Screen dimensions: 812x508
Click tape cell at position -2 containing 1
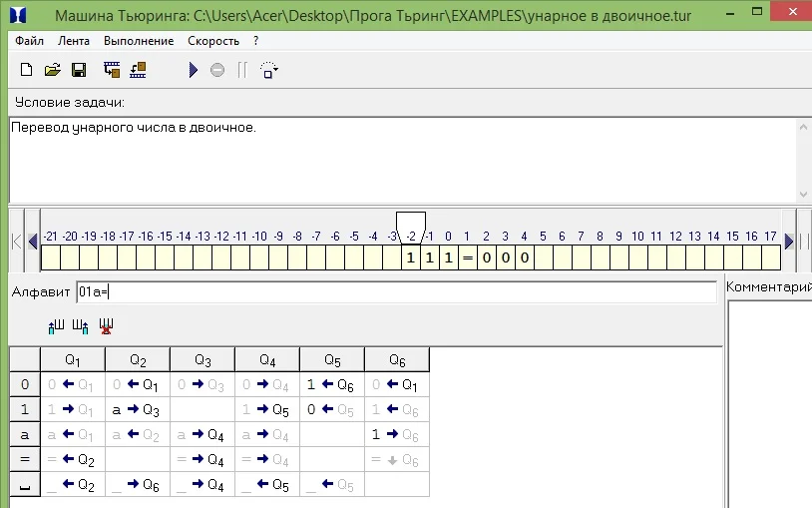[411, 257]
